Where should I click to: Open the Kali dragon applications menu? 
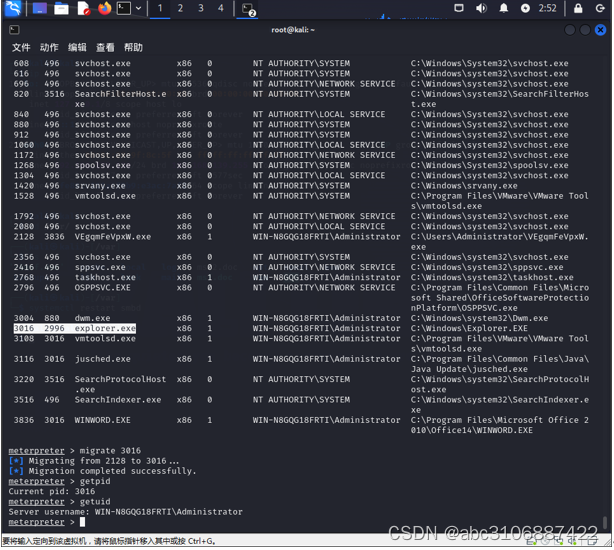point(13,8)
